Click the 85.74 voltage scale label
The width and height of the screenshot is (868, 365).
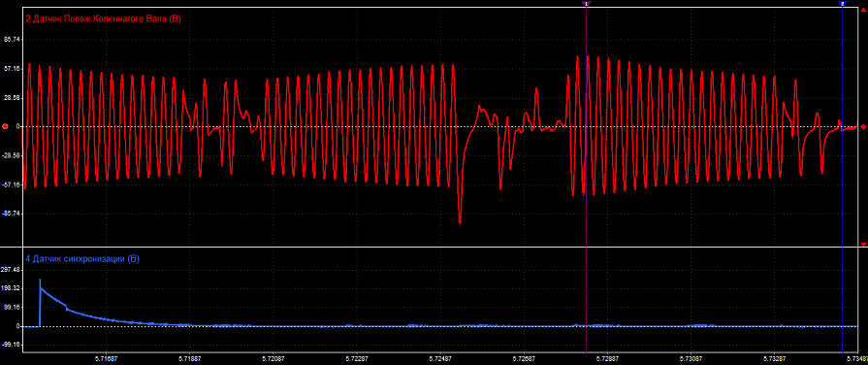[x=12, y=40]
